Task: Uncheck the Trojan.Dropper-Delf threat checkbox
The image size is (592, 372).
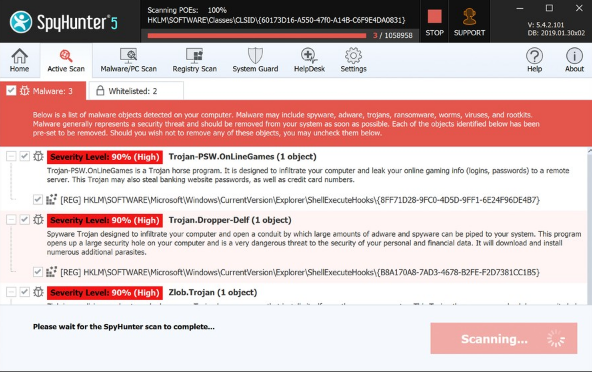Action: coord(25,219)
